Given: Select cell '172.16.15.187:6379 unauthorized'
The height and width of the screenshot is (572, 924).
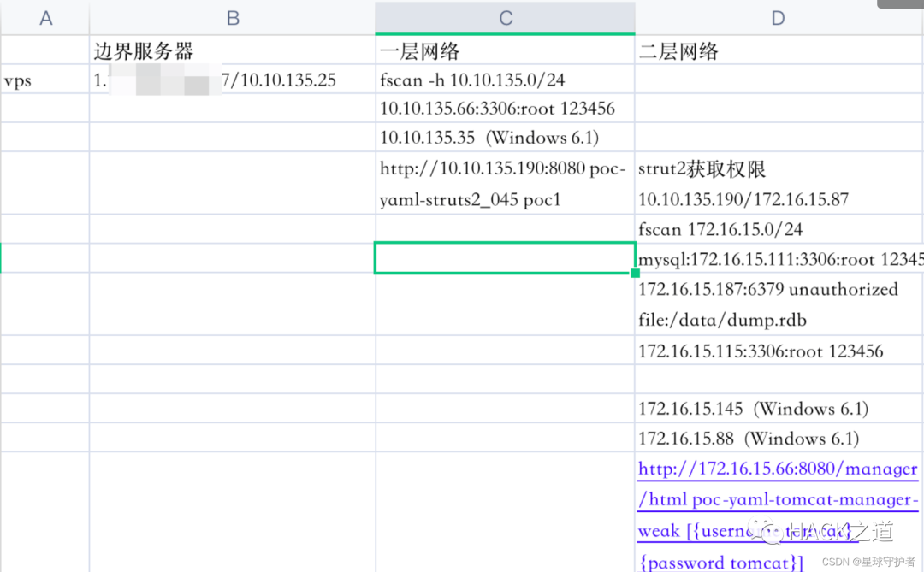Looking at the screenshot, I should (x=779, y=304).
